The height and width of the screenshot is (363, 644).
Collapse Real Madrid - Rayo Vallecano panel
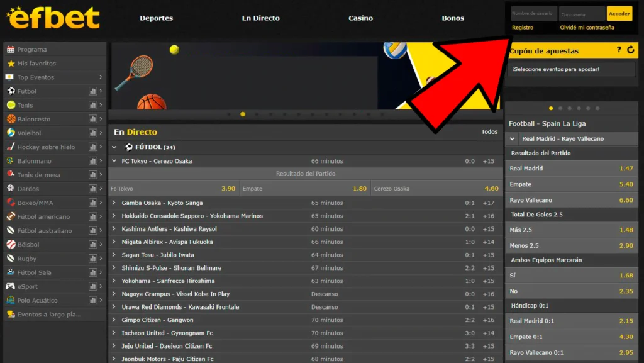pyautogui.click(x=513, y=138)
